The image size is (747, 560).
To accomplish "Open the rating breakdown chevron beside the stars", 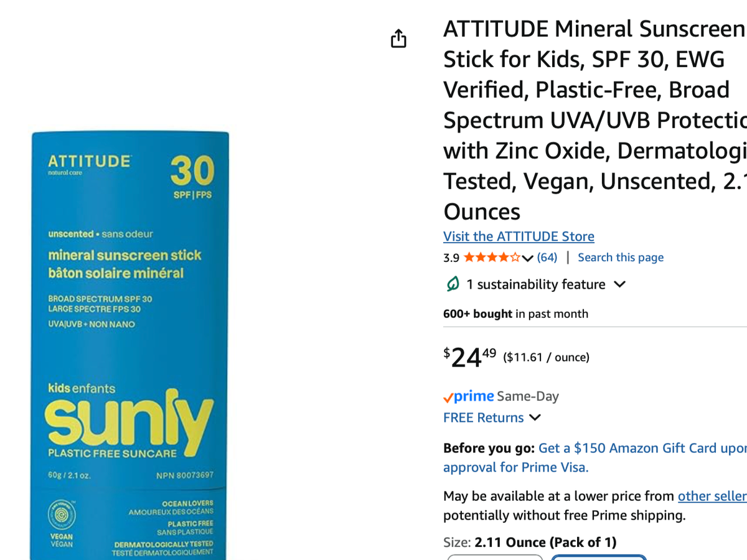I will pyautogui.click(x=528, y=258).
